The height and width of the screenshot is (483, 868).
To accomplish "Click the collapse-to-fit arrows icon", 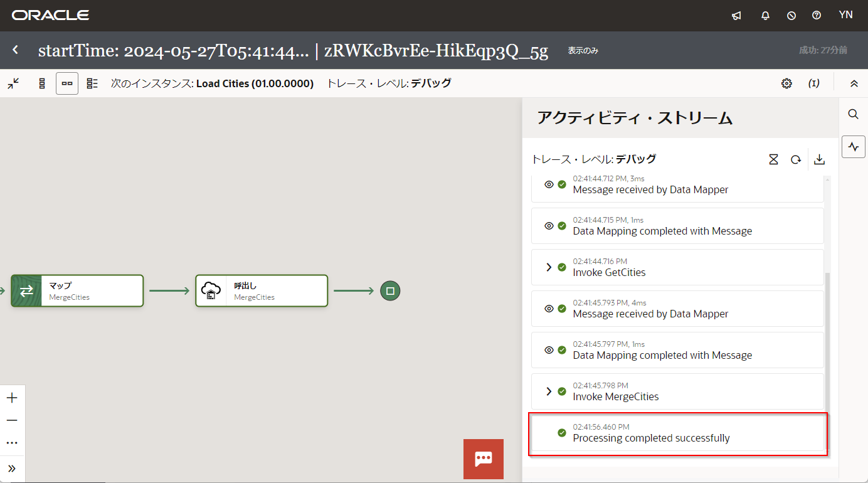I will tap(13, 83).
